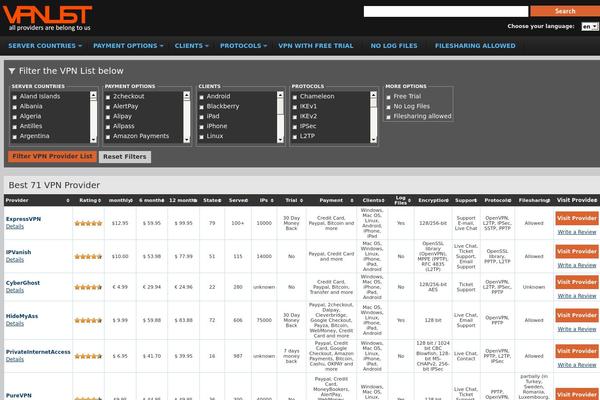Screen dimensions: 600x400
Task: Open the Payment Options dropdown menu
Action: (128, 46)
